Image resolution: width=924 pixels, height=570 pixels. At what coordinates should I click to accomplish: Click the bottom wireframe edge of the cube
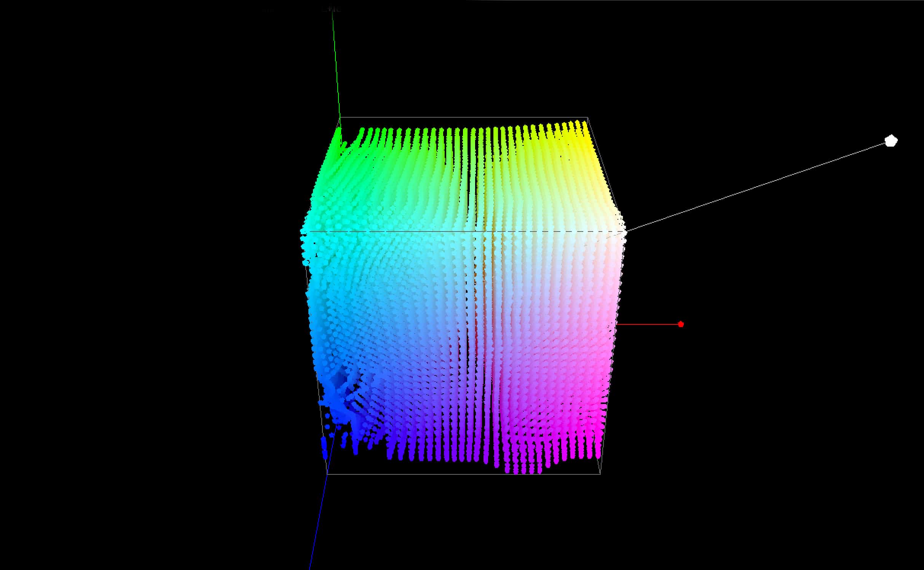coord(457,474)
